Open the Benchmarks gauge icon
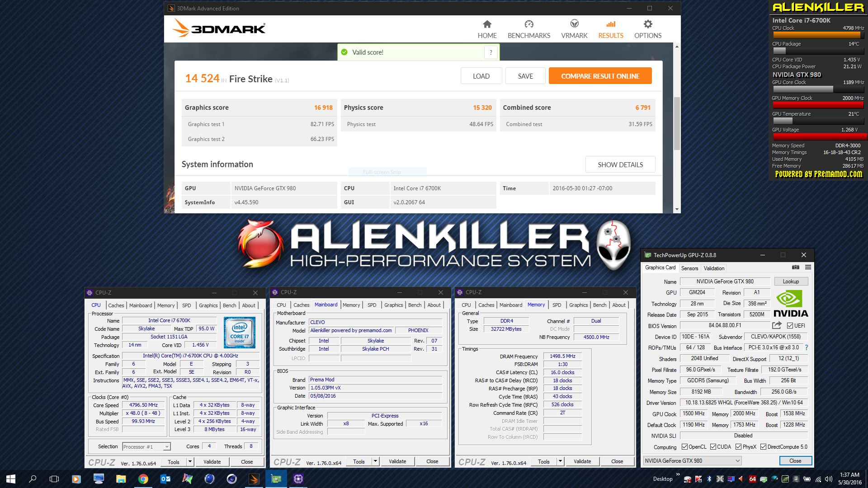The image size is (868, 488). [528, 24]
